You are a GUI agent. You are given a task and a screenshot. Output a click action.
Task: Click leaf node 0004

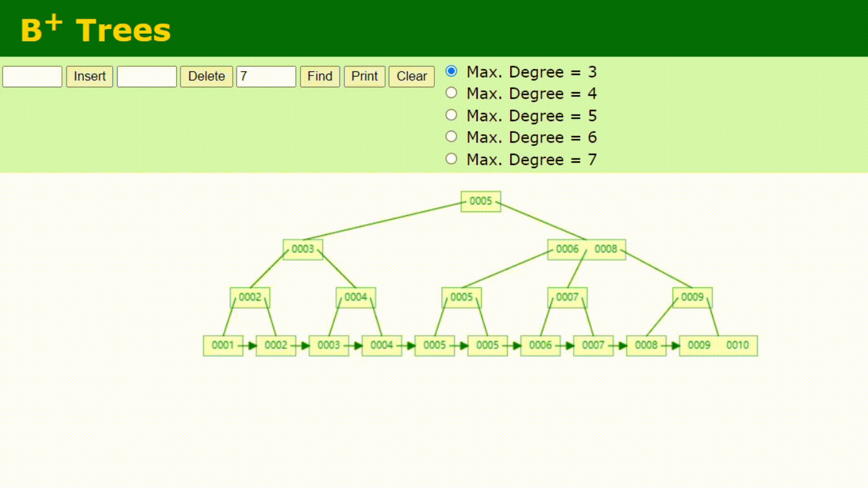(x=381, y=345)
